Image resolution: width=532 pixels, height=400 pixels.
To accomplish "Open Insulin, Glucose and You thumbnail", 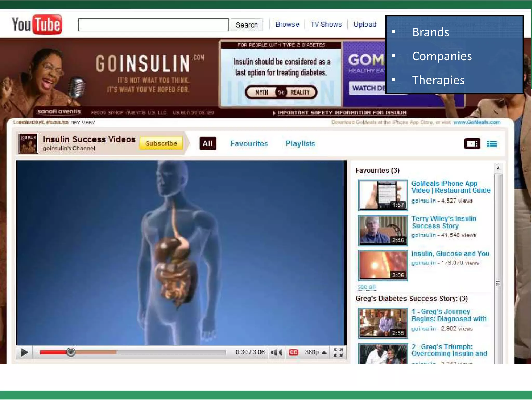I will tap(383, 265).
